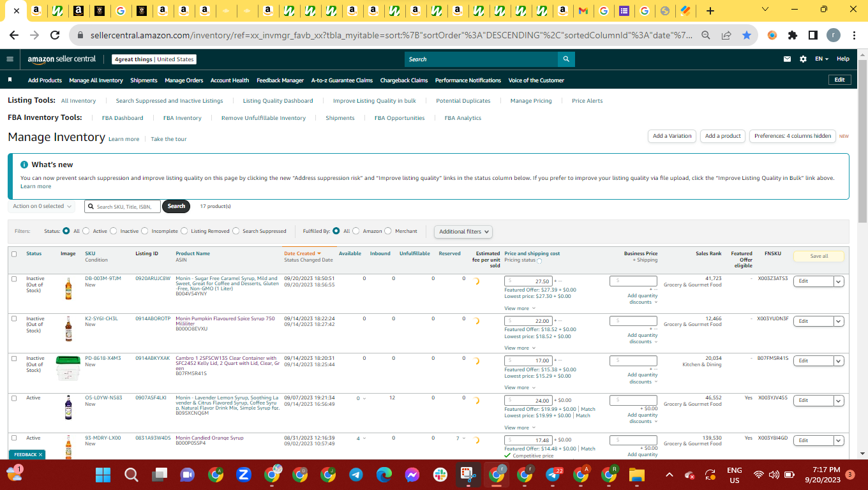Open the Shipments menu in top navigation

tap(144, 80)
